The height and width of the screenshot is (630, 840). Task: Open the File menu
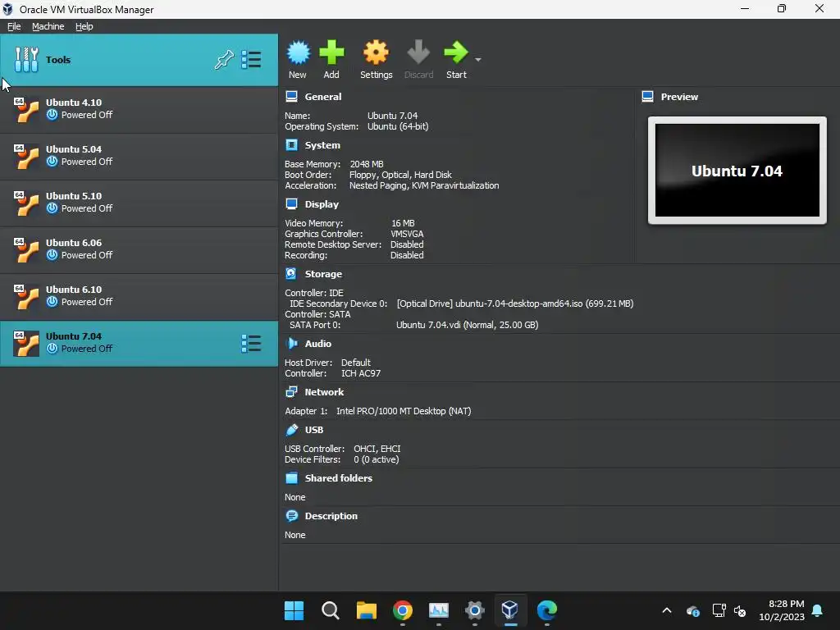click(x=14, y=26)
